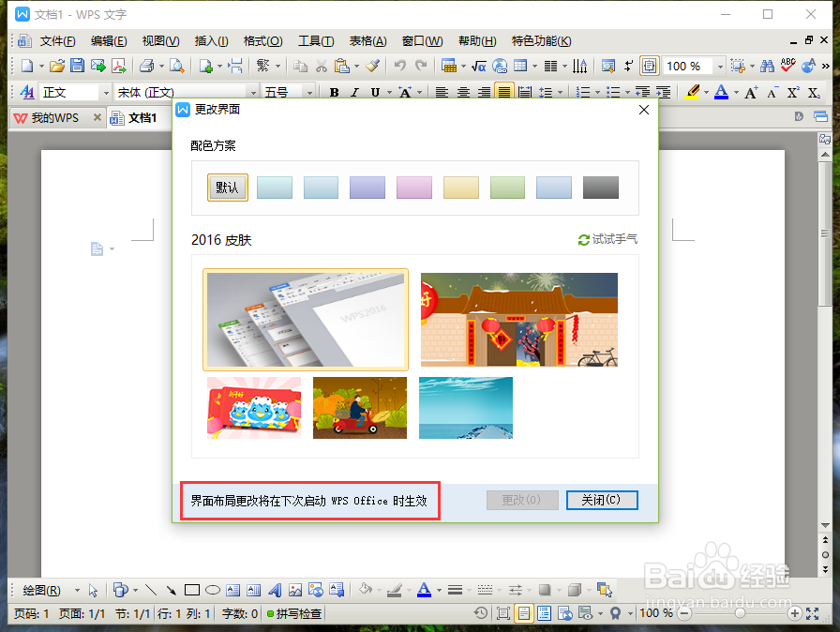The width and height of the screenshot is (840, 632).
Task: Expand highlight color dropdown arrow
Action: 706,92
